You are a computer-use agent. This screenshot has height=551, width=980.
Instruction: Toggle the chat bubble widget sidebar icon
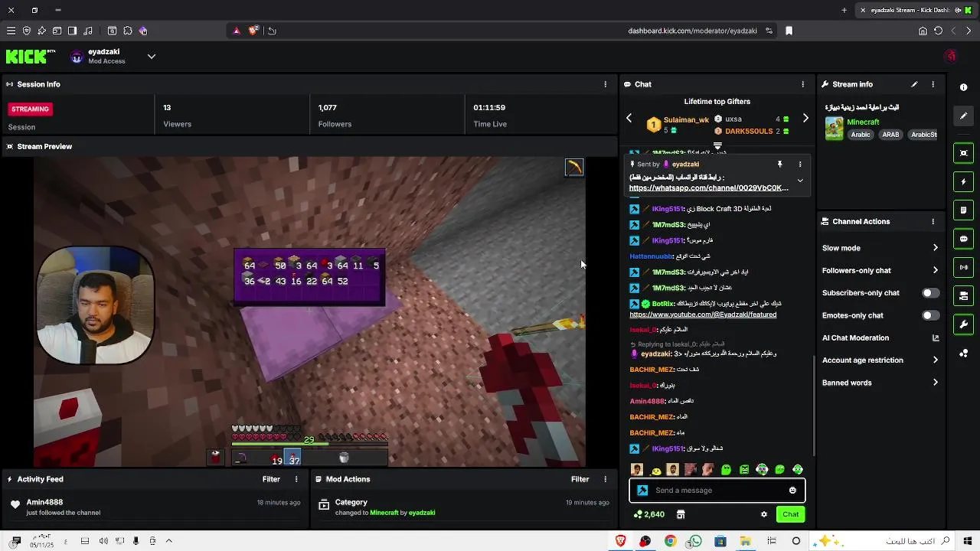pos(964,239)
